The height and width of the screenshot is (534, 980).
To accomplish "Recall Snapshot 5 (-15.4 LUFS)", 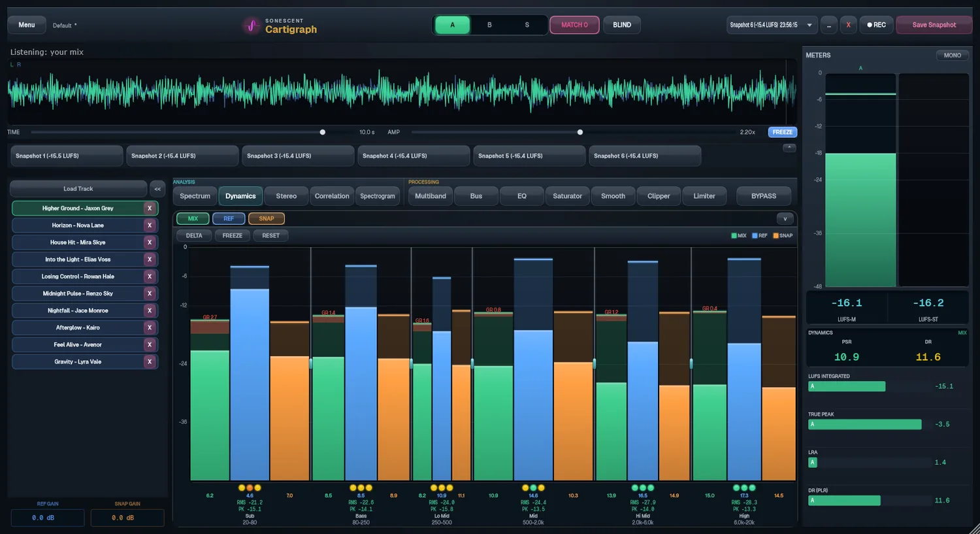I will point(529,156).
